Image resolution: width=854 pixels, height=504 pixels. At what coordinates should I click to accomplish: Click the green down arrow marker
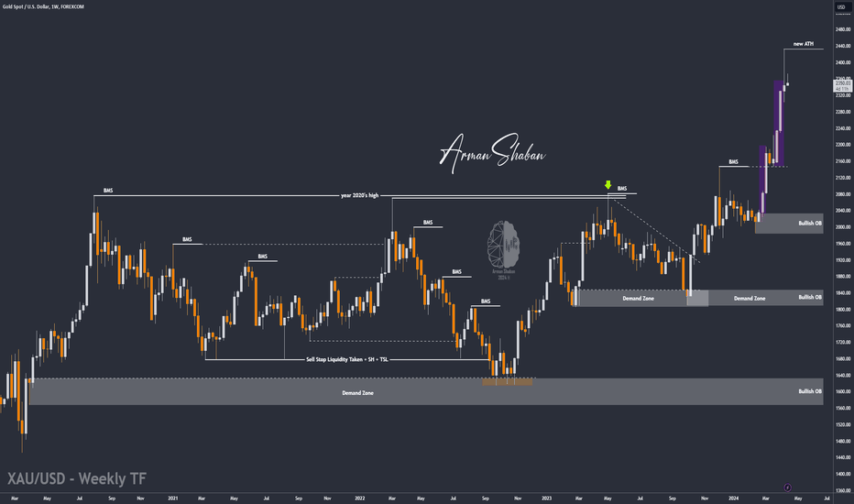click(x=608, y=185)
